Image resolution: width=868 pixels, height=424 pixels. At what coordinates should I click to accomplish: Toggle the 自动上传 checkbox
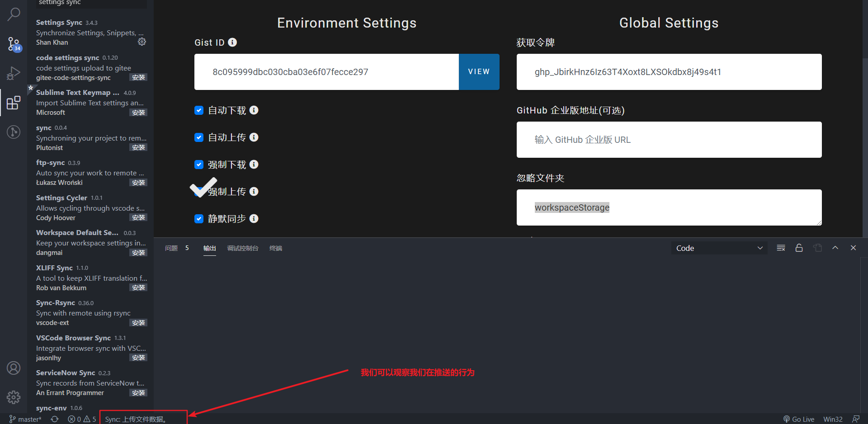click(199, 137)
